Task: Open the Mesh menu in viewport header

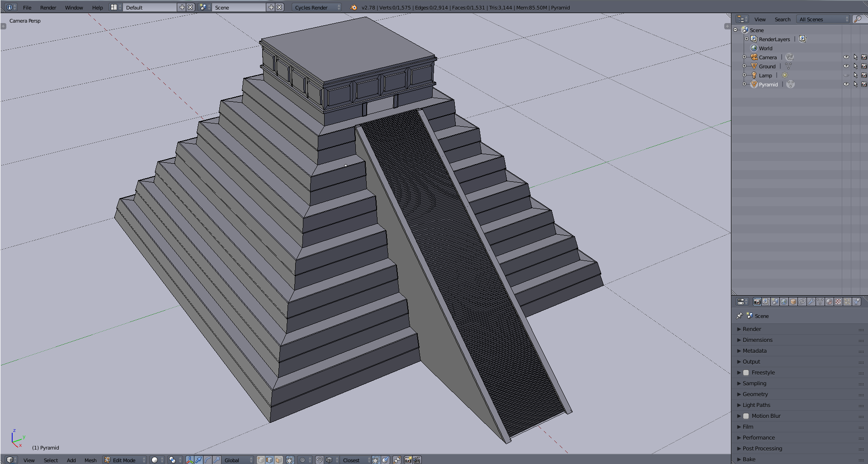Action: (90, 460)
